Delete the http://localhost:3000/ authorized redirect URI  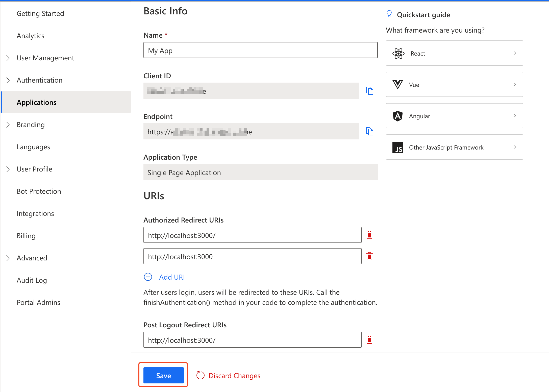369,235
